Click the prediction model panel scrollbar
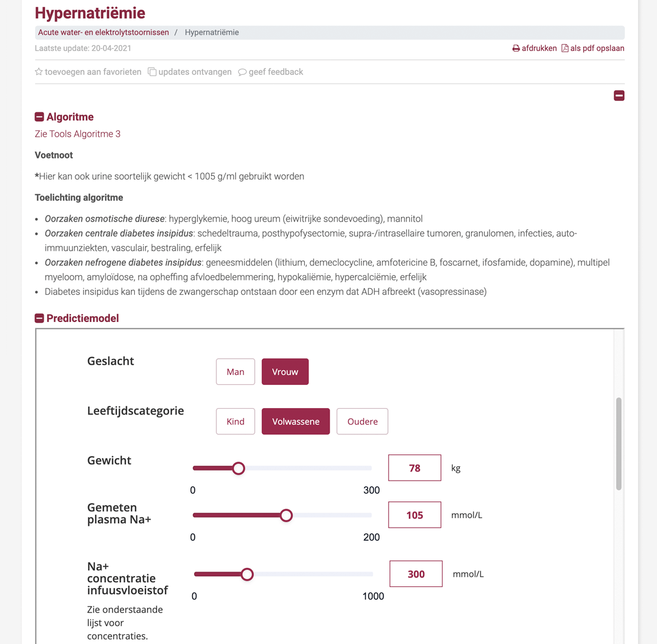 tap(618, 443)
